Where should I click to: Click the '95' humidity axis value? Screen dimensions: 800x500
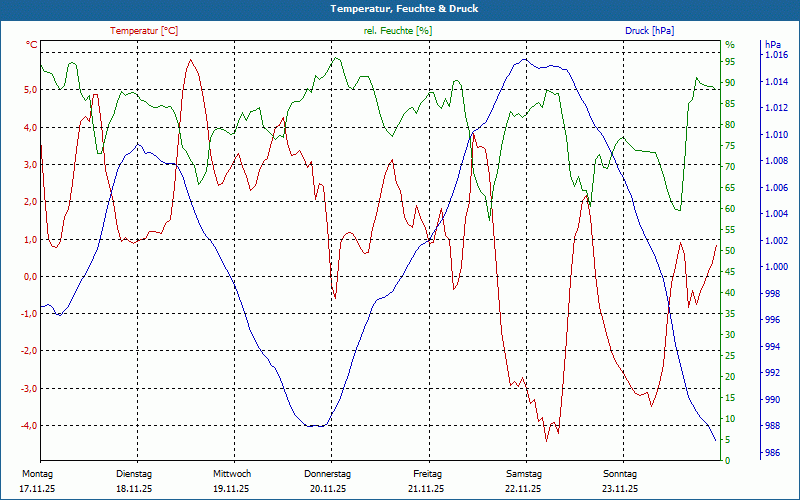tap(730, 62)
